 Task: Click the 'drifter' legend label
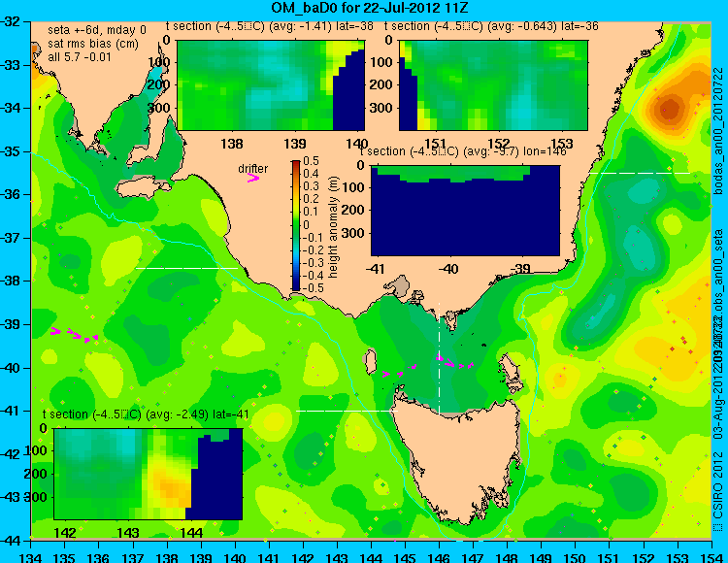[253, 169]
